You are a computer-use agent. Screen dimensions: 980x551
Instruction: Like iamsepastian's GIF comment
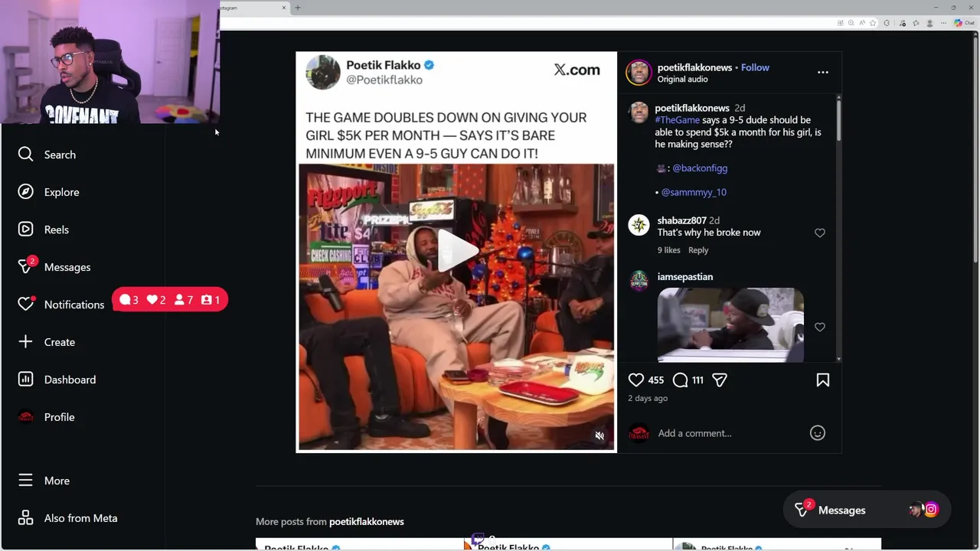(819, 327)
